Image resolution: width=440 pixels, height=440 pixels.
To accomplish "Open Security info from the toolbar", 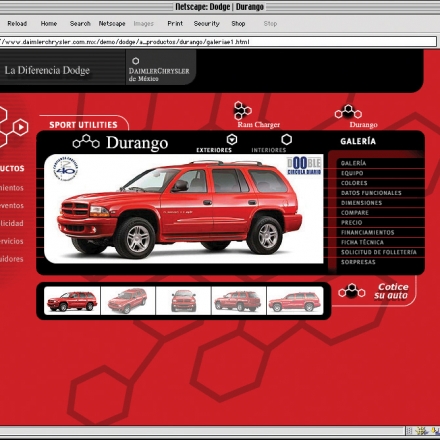I will [x=207, y=24].
